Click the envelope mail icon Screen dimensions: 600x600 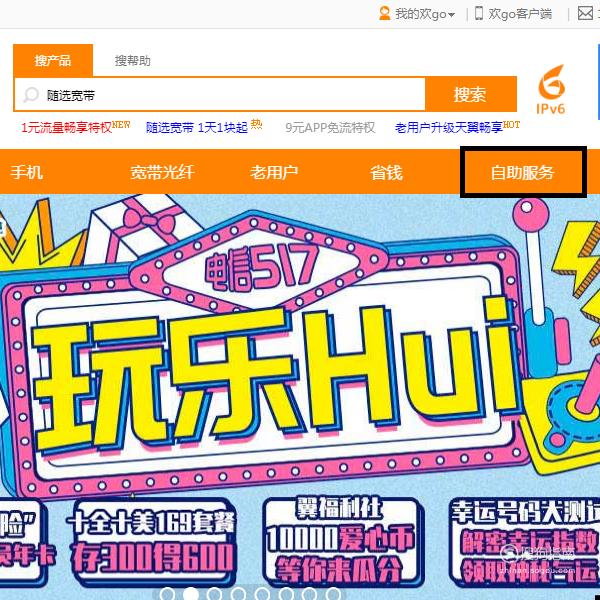tap(585, 13)
